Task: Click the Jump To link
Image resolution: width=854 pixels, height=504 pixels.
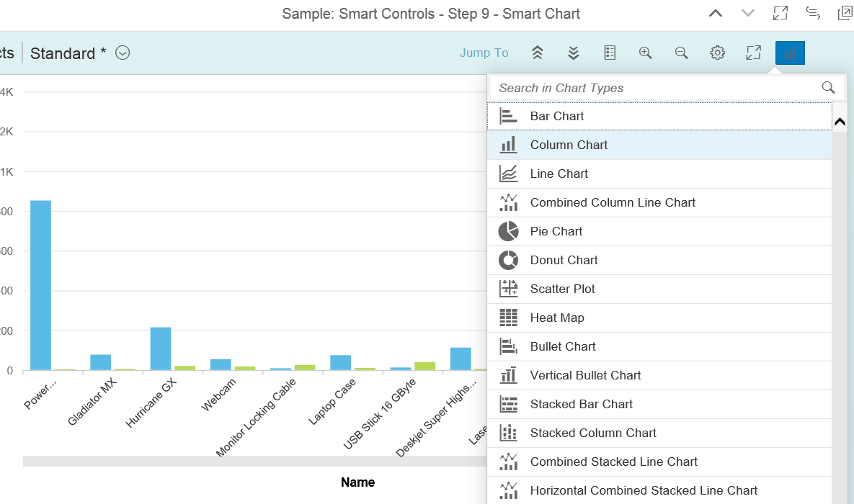Action: point(484,53)
